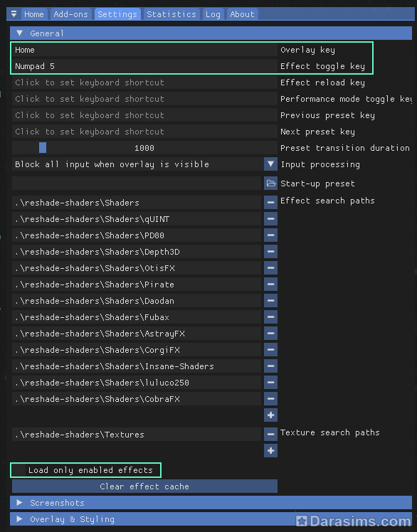Remove the Shaders\CorgiFX path entry
Viewport: 417px width, 532px height.
click(270, 350)
